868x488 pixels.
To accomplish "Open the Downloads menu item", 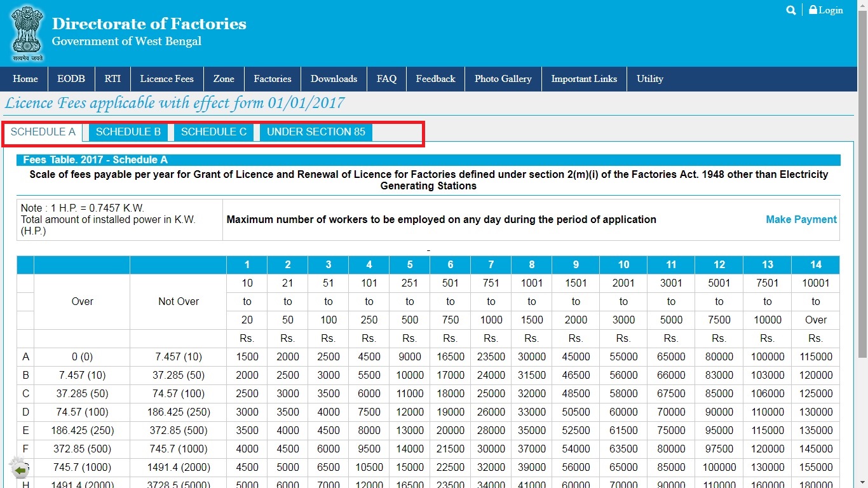I will 334,79.
